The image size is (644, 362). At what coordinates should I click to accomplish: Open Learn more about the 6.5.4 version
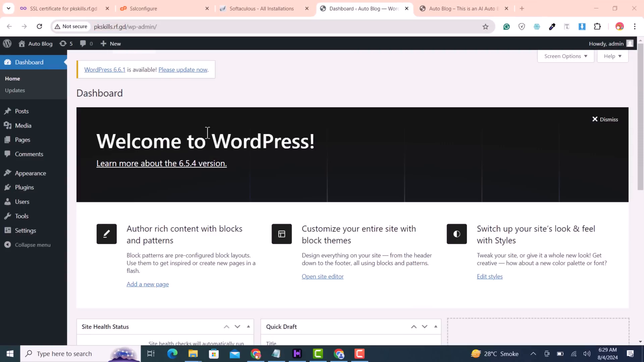click(x=161, y=163)
